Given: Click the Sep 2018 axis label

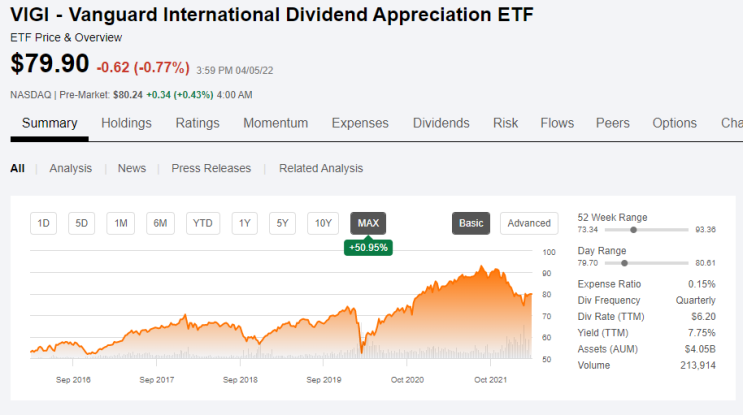Looking at the screenshot, I should [x=240, y=380].
